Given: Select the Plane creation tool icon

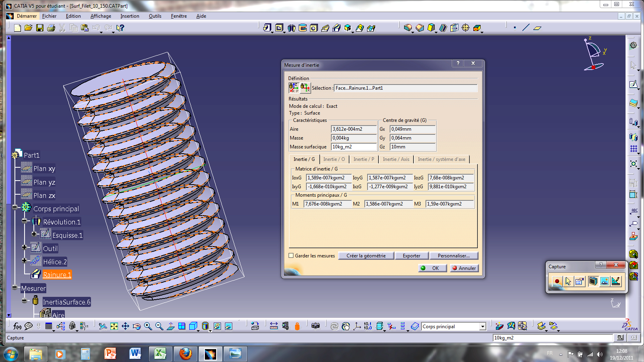Looking at the screenshot, I should (537, 28).
